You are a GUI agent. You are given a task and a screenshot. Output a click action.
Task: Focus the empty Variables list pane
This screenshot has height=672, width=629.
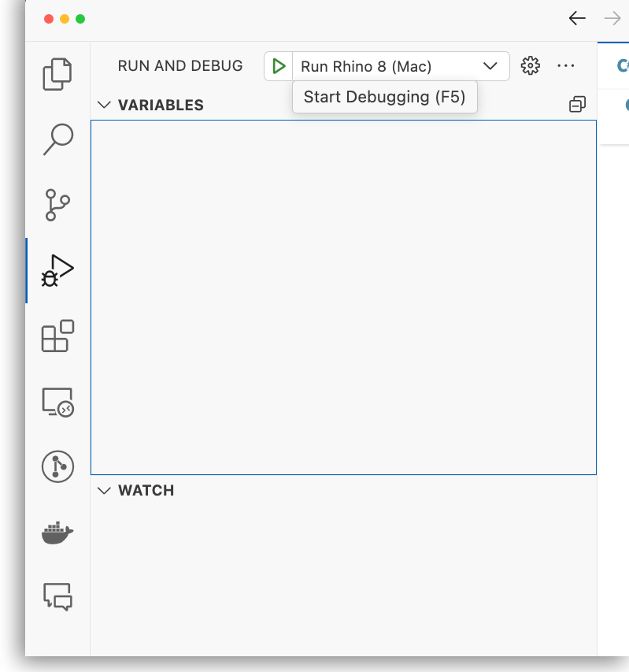(343, 298)
